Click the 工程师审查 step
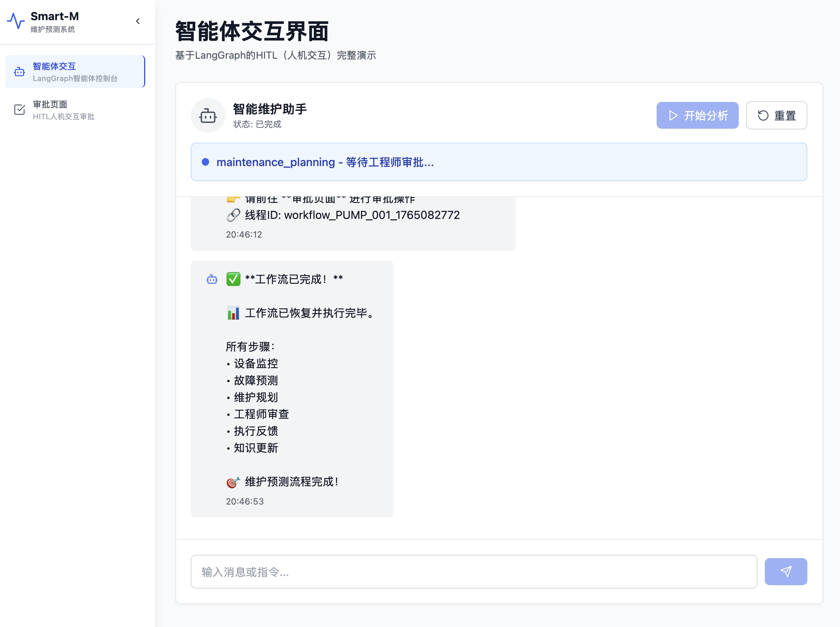This screenshot has width=840, height=627. 261,414
